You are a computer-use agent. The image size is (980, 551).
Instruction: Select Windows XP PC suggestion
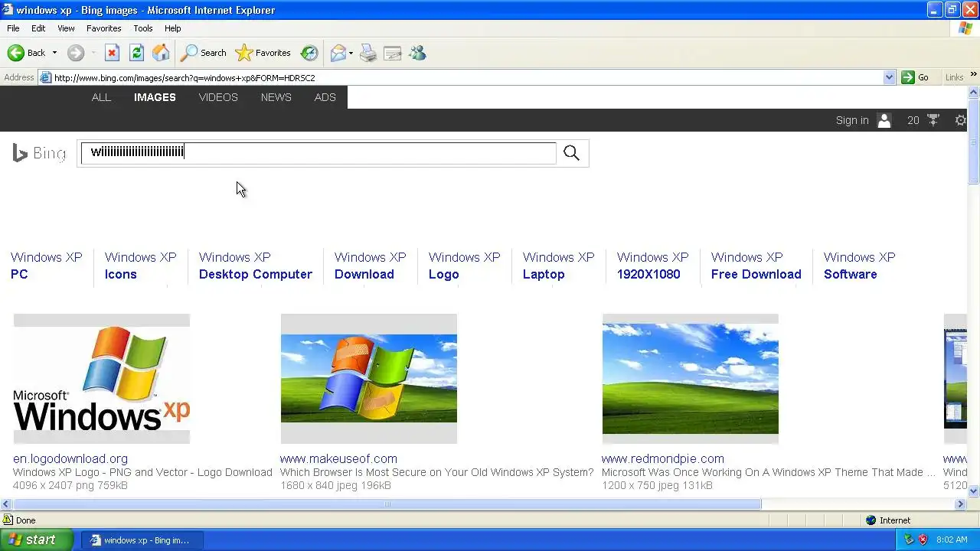click(x=46, y=266)
